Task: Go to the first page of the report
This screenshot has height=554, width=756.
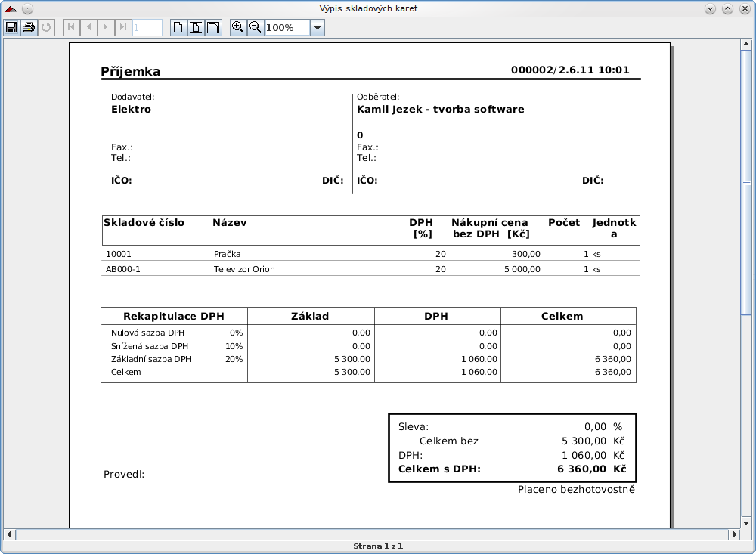Action: pyautogui.click(x=72, y=28)
